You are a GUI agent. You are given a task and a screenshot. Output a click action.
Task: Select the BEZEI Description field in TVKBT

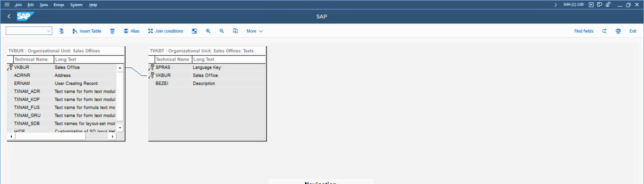pyautogui.click(x=204, y=83)
